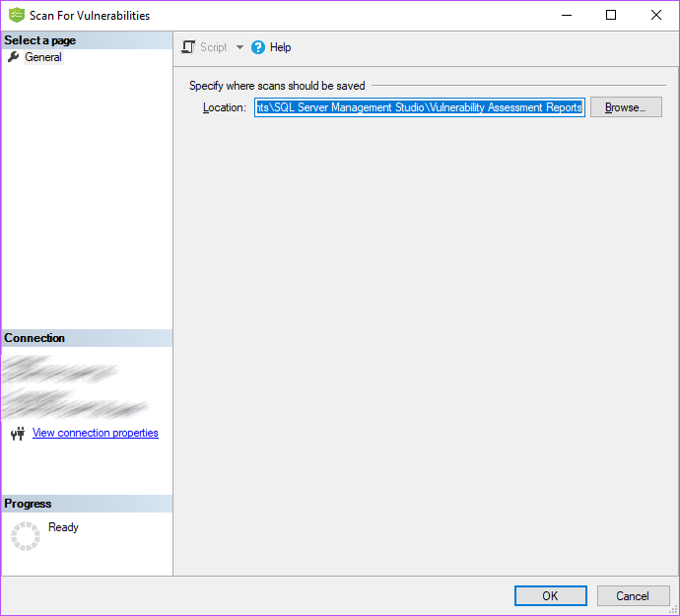Click the Script toolbar label
Image resolution: width=680 pixels, height=616 pixels.
213,47
